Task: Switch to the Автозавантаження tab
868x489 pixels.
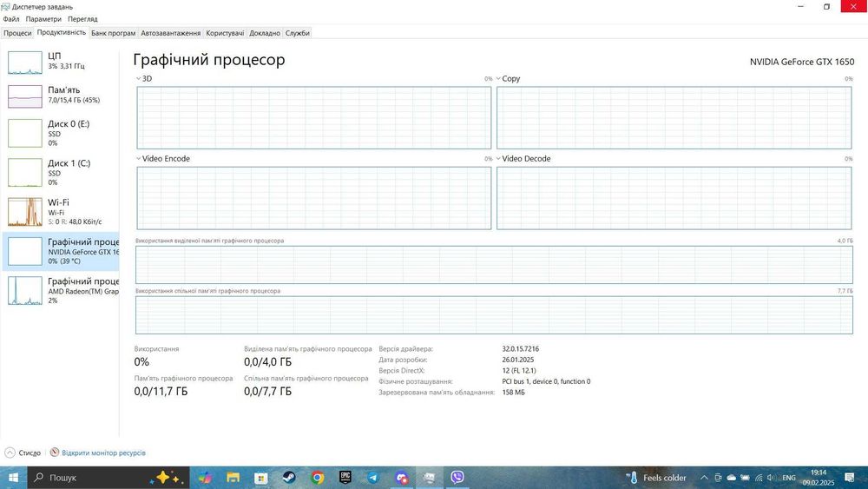Action: pos(170,33)
